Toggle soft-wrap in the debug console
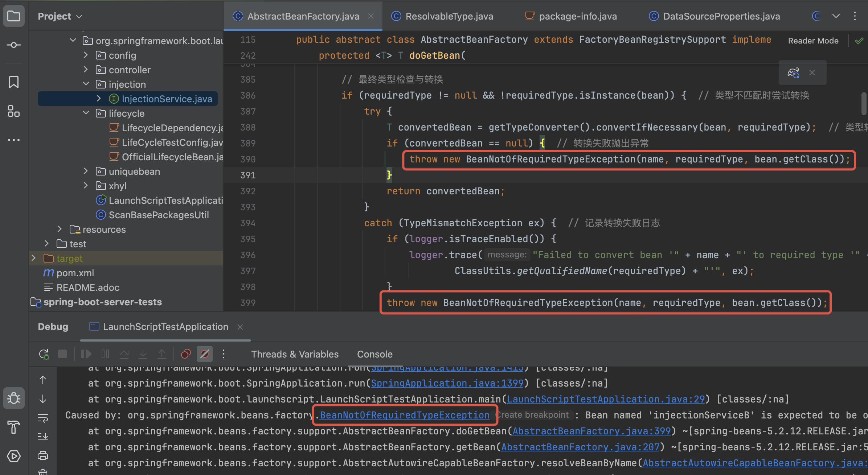Image resolution: width=868 pixels, height=475 pixels. click(43, 418)
